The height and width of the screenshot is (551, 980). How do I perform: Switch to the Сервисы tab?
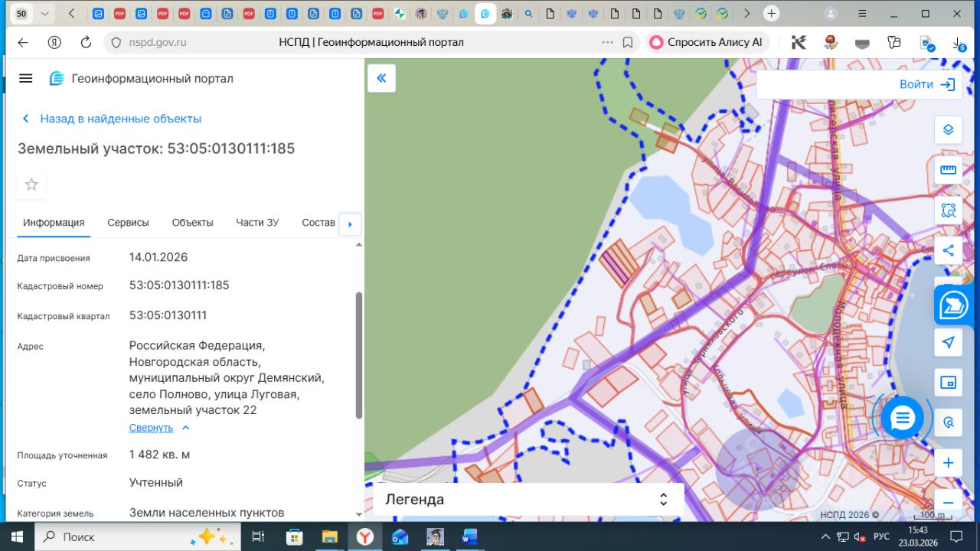(x=128, y=223)
